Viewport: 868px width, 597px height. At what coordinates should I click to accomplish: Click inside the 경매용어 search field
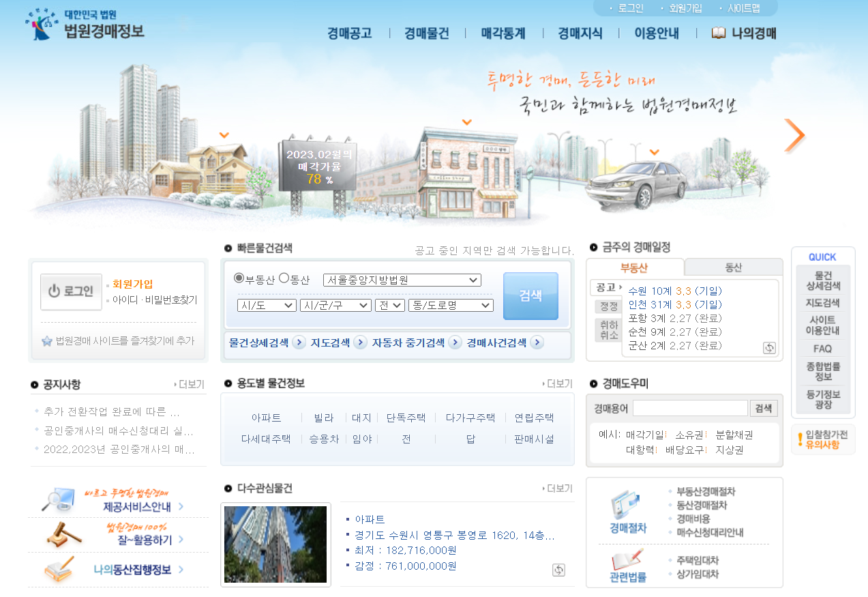coord(689,407)
